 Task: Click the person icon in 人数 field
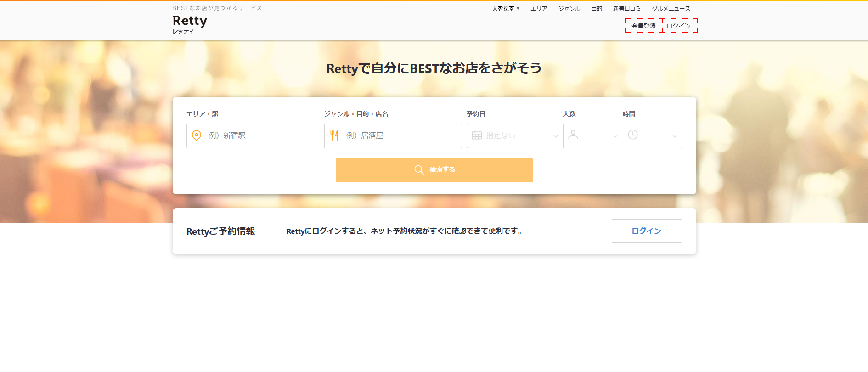click(573, 135)
